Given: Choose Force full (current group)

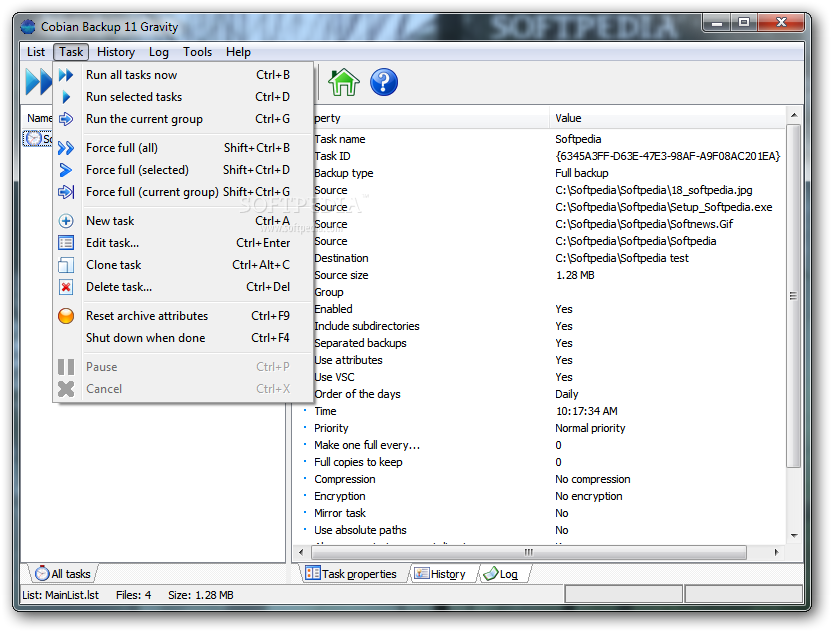Looking at the screenshot, I should [183, 192].
